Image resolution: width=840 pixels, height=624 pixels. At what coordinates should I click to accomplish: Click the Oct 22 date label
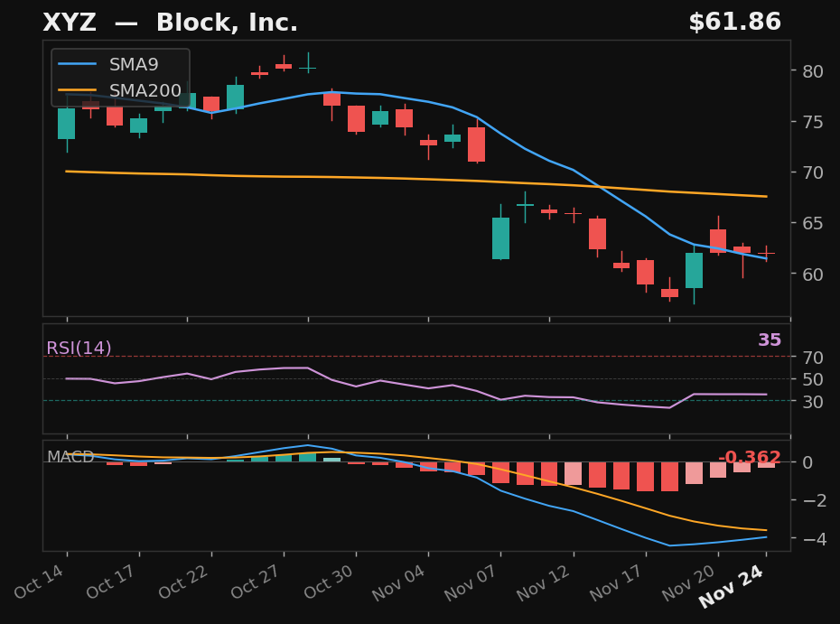click(x=183, y=582)
